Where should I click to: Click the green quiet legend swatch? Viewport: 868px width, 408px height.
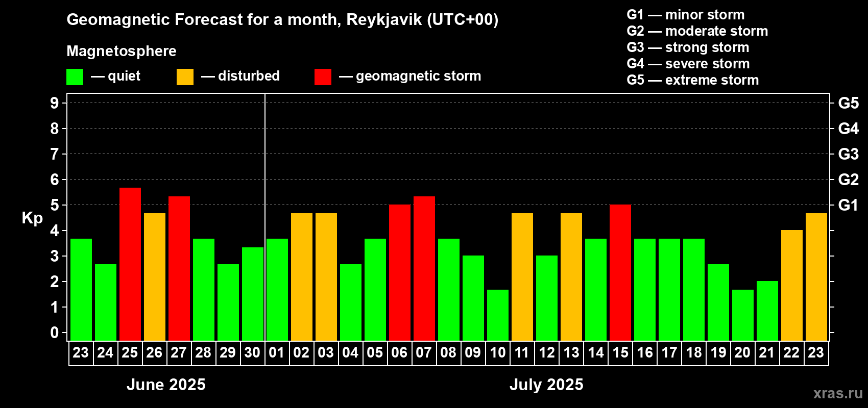click(x=75, y=77)
